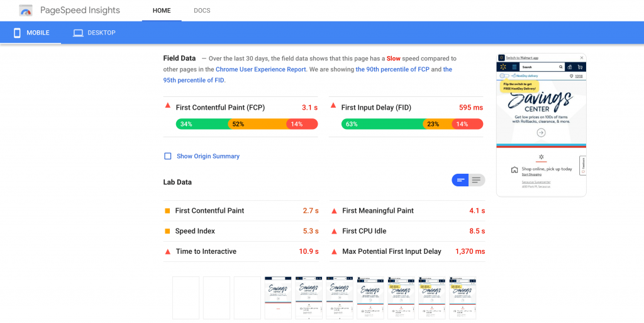The image size is (644, 323).
Task: Click the green 63% segment of FID bar
Action: [x=382, y=124]
